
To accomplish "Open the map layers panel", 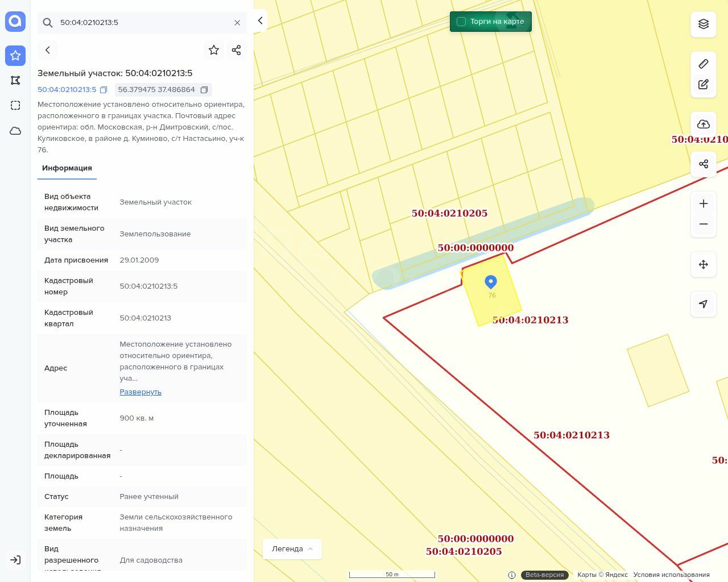I will pos(704,24).
